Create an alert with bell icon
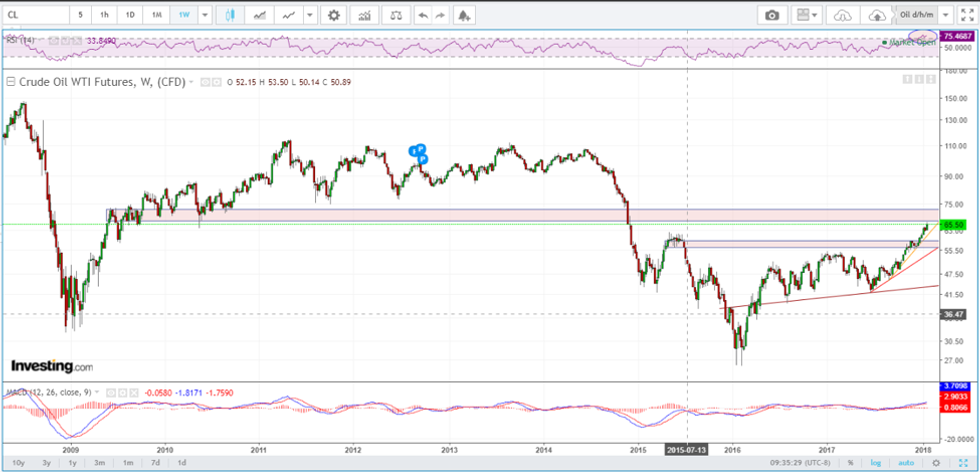 pos(463,15)
